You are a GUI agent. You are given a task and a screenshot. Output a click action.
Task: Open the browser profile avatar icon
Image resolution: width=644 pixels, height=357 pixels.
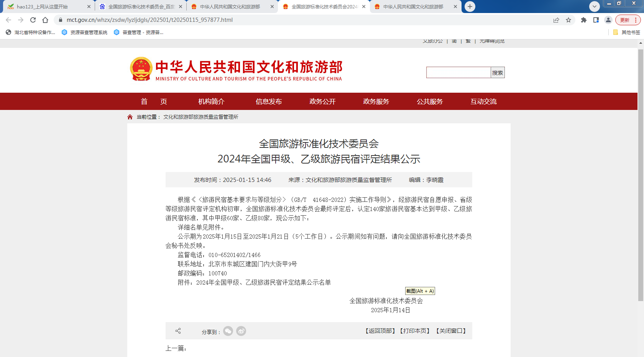click(x=608, y=20)
